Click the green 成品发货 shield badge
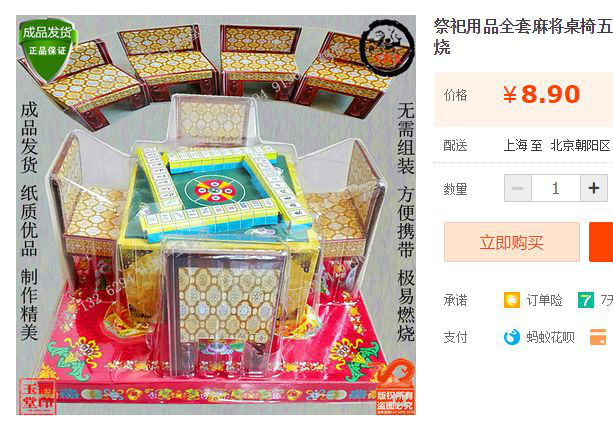Screen dimensions: 613x425 point(47,49)
